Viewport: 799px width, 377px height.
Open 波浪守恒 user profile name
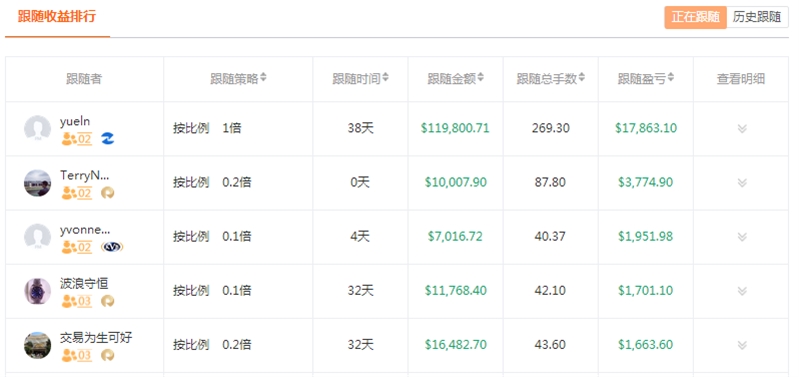(84, 284)
